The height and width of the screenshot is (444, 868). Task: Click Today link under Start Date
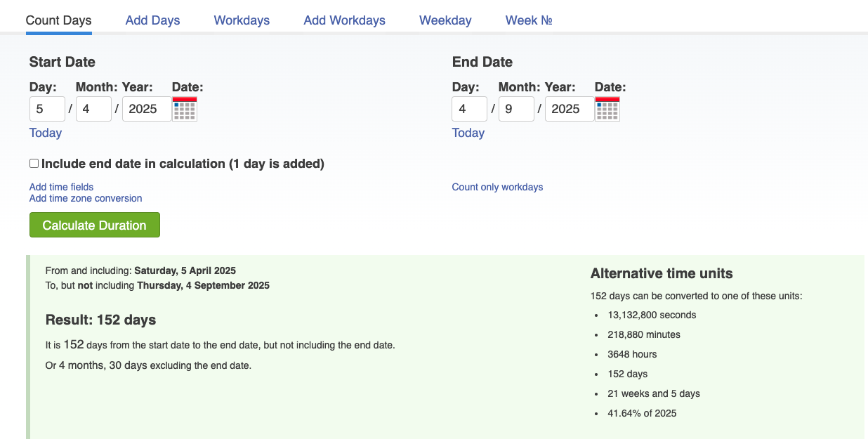click(x=46, y=133)
